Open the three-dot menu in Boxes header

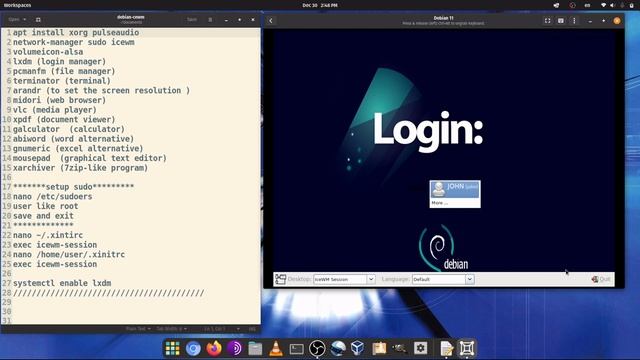tap(574, 20)
